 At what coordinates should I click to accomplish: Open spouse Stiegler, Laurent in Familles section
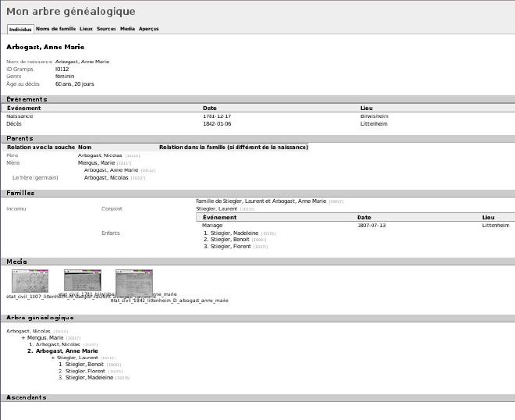coord(216,208)
